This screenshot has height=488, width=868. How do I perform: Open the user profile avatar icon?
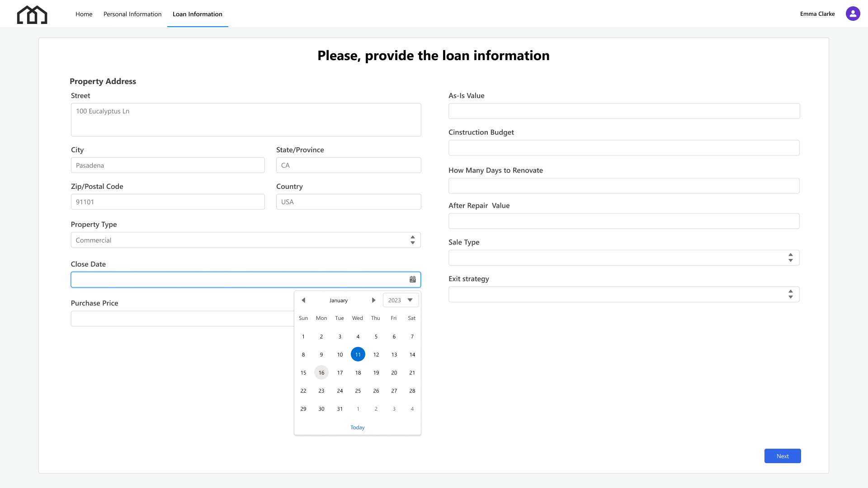[x=853, y=14]
